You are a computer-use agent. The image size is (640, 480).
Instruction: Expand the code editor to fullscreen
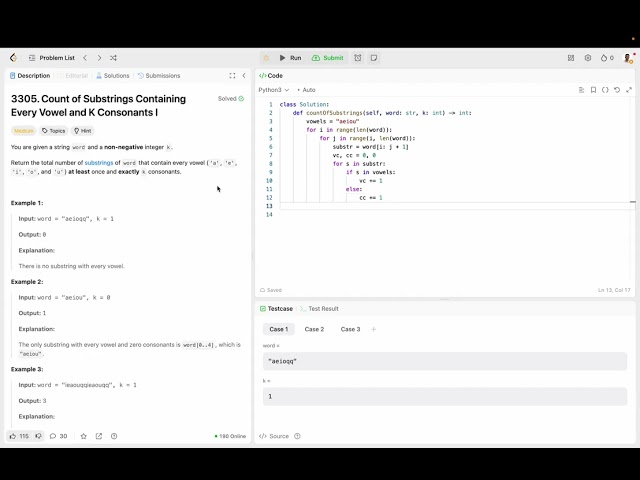click(x=629, y=90)
